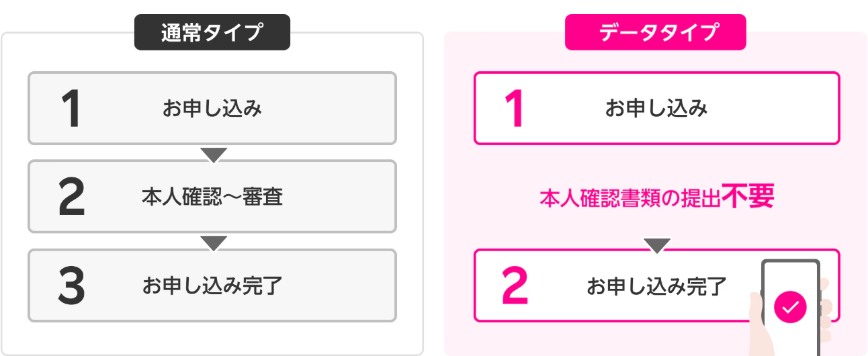The height and width of the screenshot is (356, 868).
Task: Click the gray お申し込み完了 step three box
Action: pyautogui.click(x=212, y=285)
